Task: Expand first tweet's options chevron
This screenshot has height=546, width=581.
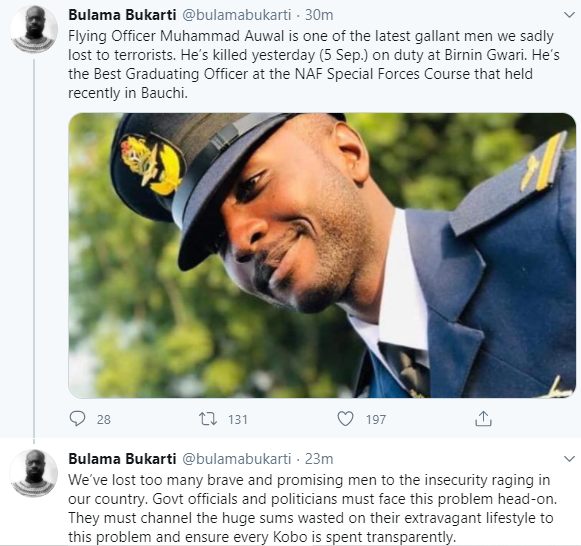Action: coord(569,15)
